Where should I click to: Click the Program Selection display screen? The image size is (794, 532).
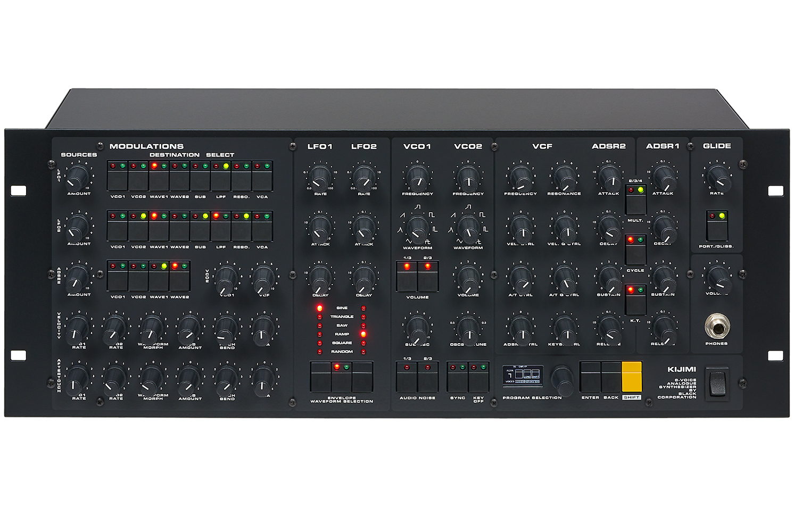click(523, 376)
